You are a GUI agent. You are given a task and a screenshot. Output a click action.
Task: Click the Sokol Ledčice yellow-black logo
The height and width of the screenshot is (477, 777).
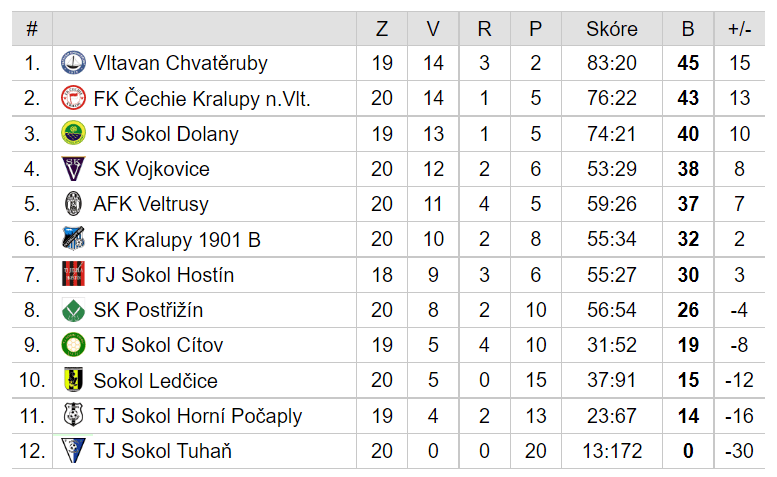[x=73, y=380]
